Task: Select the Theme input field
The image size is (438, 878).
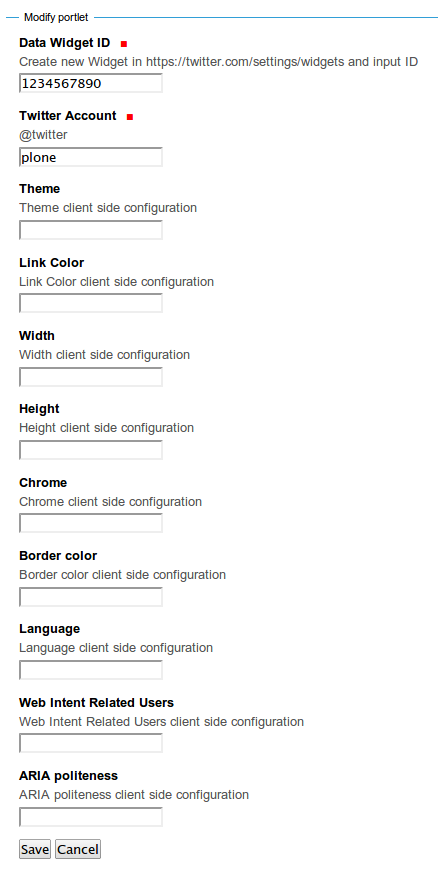Action: (91, 230)
